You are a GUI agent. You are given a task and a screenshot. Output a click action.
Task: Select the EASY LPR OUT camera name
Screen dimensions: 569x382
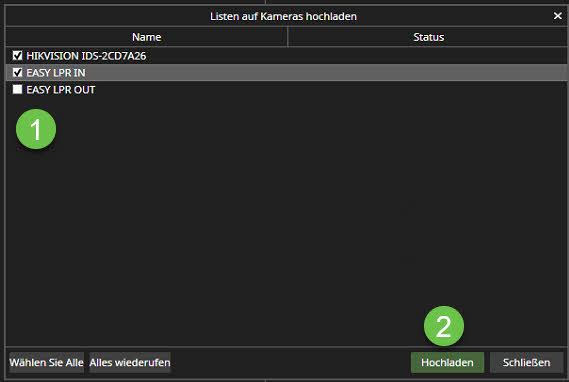tap(61, 90)
